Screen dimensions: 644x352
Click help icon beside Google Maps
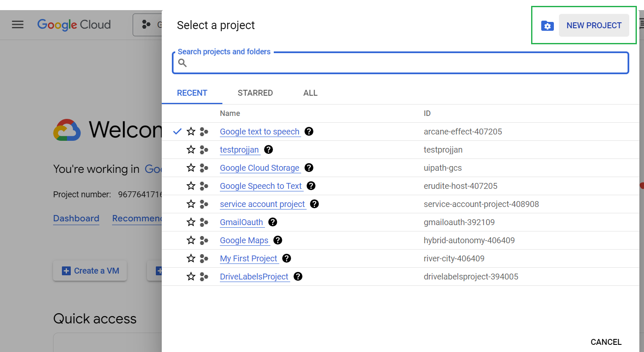coord(278,240)
